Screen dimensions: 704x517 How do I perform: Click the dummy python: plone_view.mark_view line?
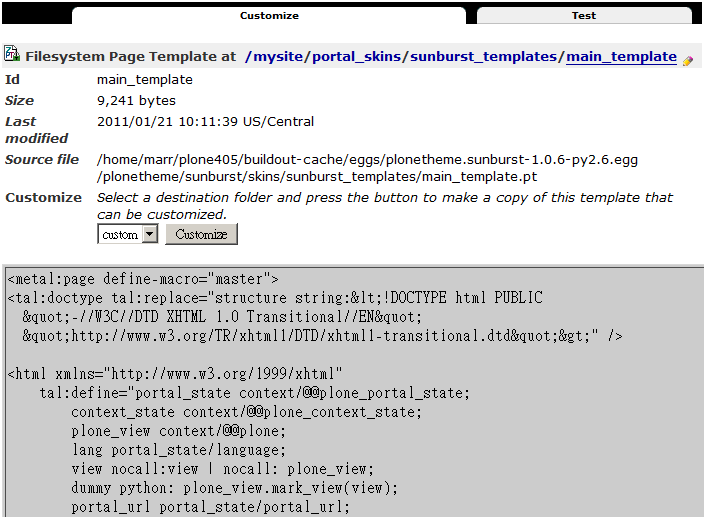tap(234, 488)
